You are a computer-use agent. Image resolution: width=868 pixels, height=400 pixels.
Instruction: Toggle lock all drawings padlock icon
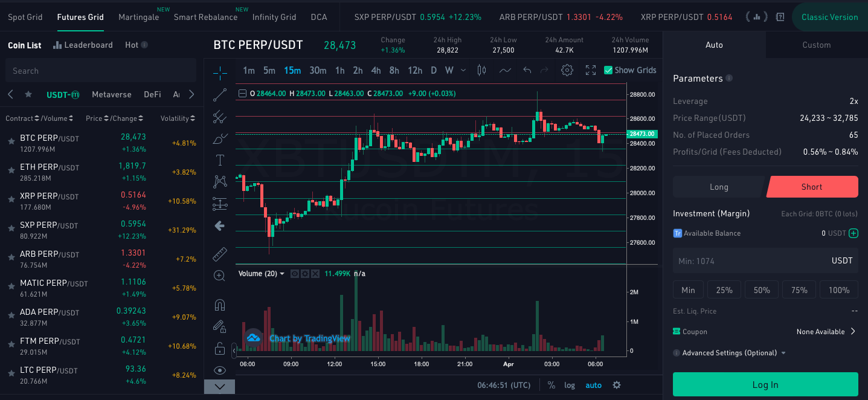[x=220, y=349]
